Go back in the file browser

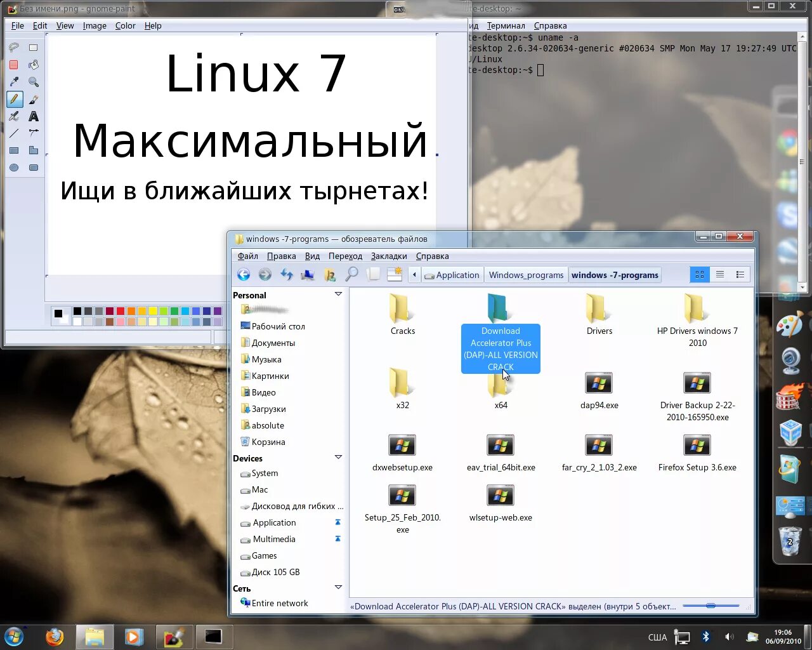tap(244, 274)
